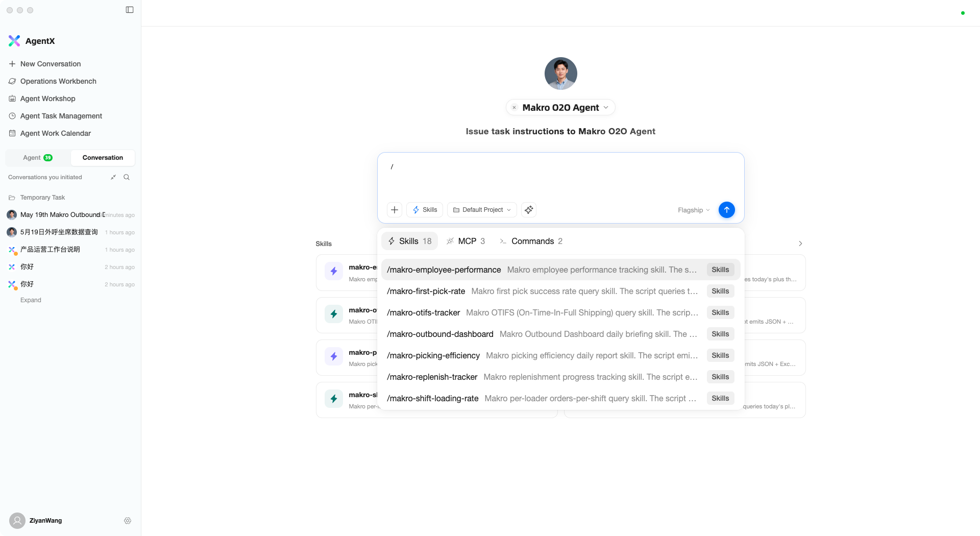Choose /makro-replenish-tracker skill
Viewport: 980px width, 536px height.
coord(560,377)
